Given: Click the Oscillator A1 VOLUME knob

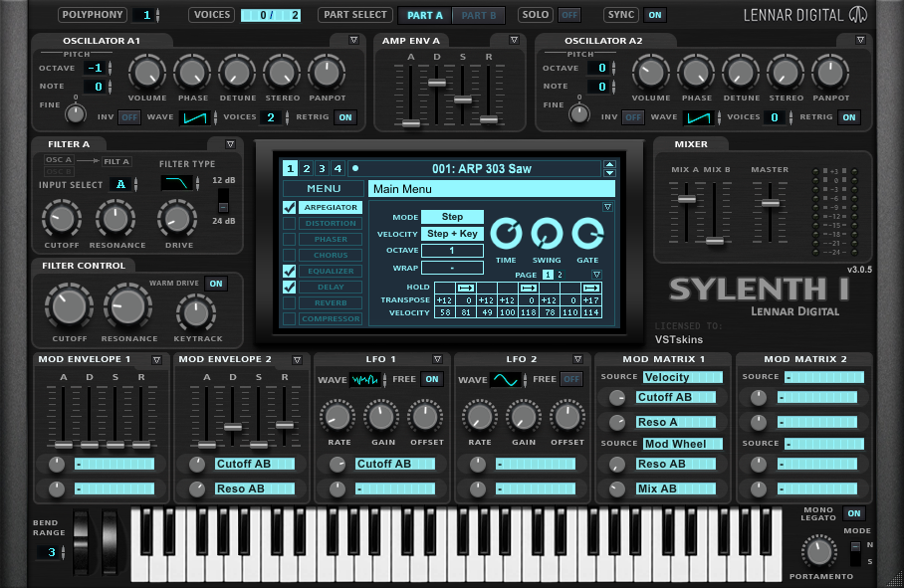Looking at the screenshot, I should pos(147,74).
